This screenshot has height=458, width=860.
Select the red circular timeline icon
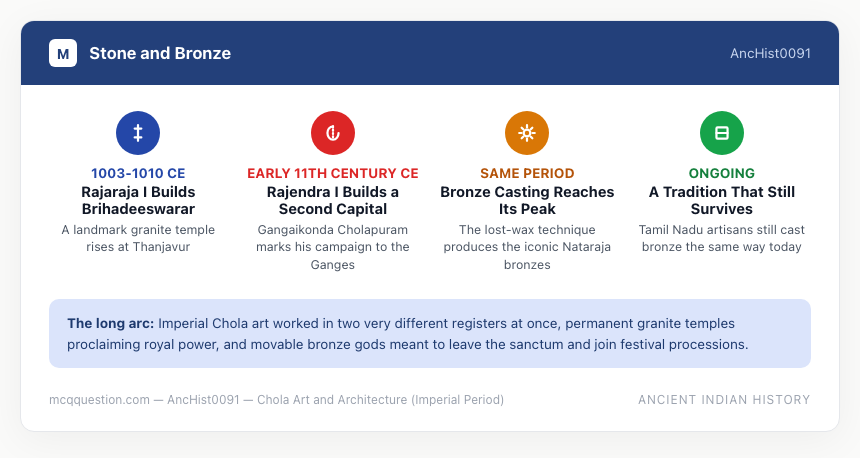[332, 133]
